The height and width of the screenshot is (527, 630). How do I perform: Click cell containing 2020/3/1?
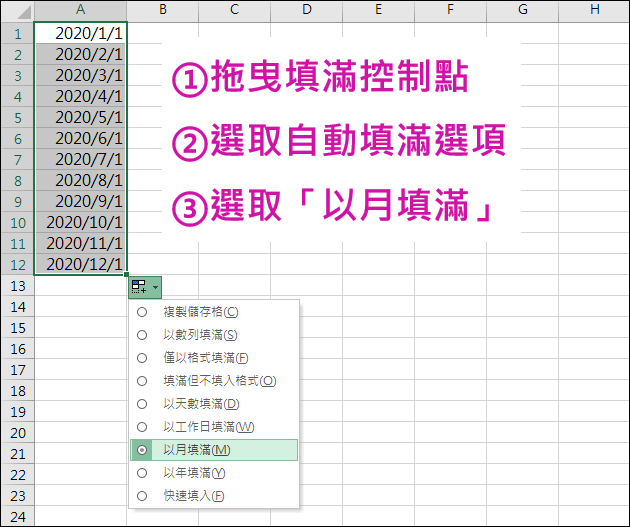pyautogui.click(x=81, y=75)
